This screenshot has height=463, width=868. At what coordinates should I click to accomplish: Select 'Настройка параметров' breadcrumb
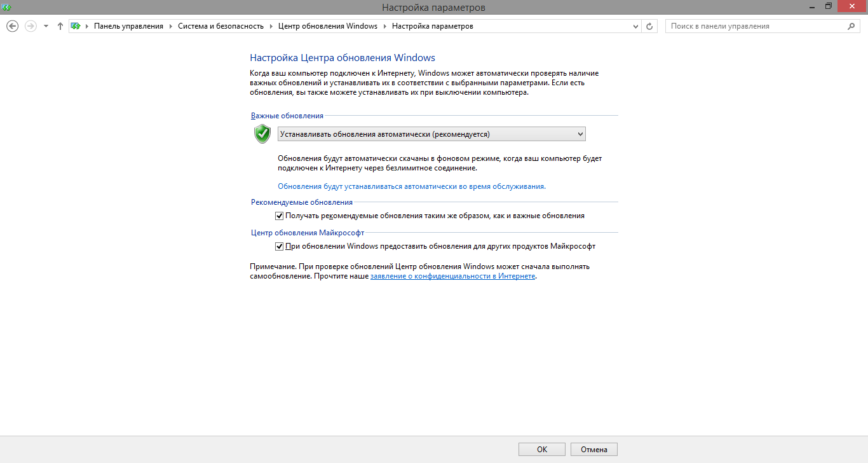coord(432,26)
